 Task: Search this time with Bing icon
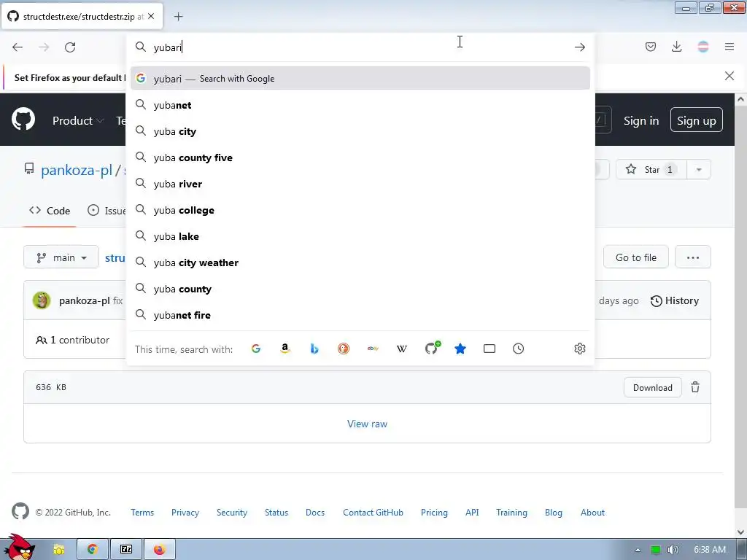pos(314,349)
